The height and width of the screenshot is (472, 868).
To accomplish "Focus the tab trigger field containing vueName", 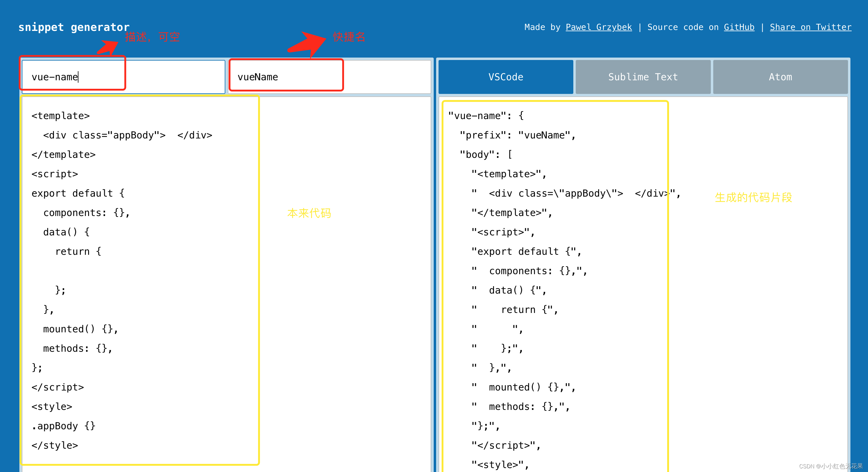I will 329,77.
